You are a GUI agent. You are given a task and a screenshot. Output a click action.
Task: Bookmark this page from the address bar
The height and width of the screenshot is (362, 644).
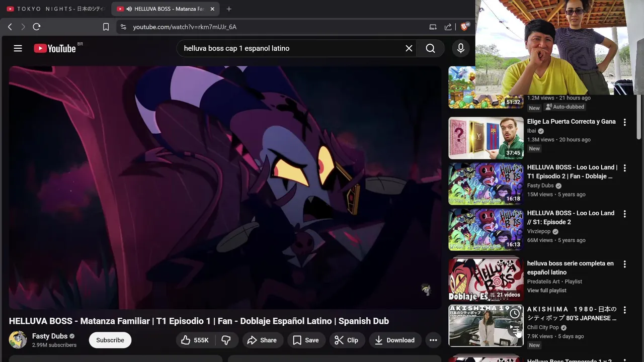point(106,27)
